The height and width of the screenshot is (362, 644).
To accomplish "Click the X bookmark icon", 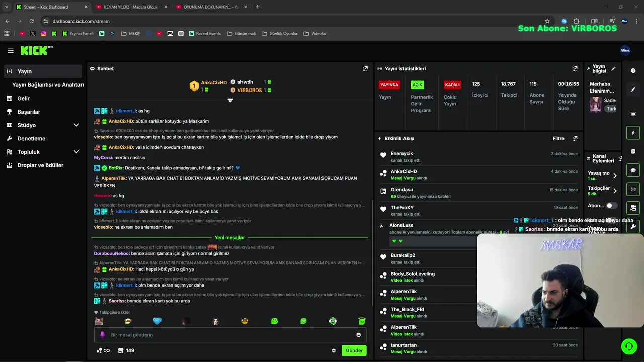I will tap(33, 34).
